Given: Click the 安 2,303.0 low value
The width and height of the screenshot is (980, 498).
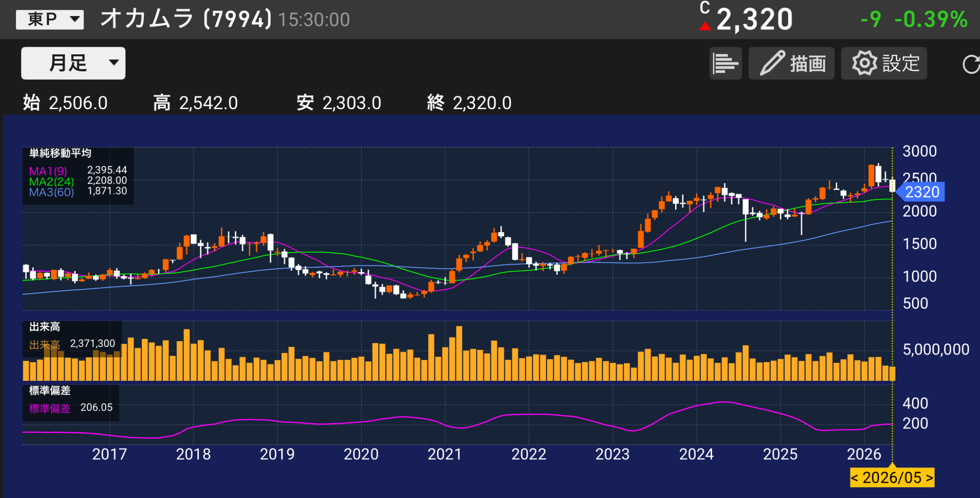Looking at the screenshot, I should (339, 103).
